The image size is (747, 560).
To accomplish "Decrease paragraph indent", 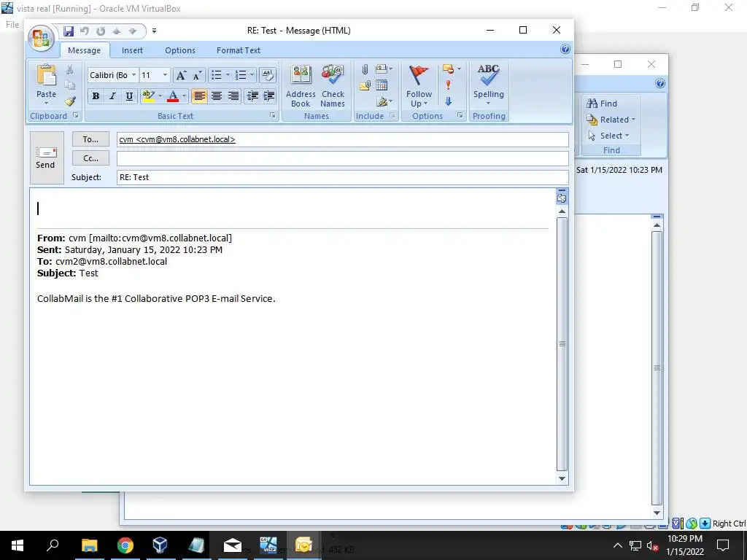I will click(252, 96).
